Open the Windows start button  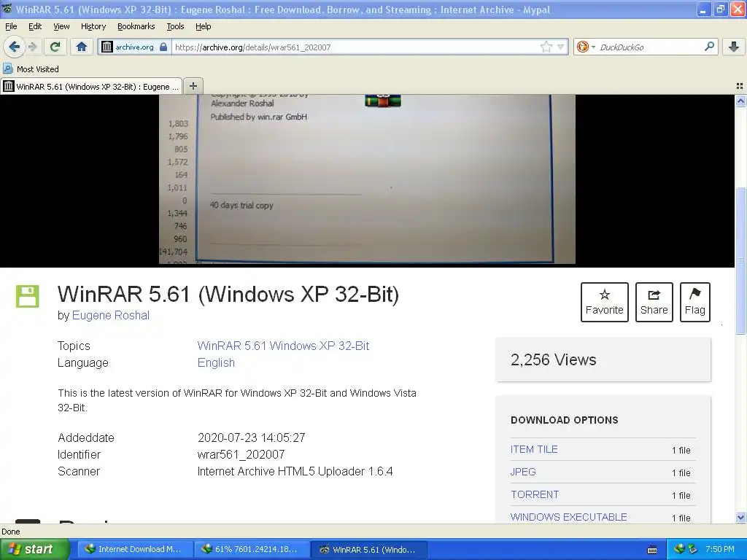click(34, 549)
